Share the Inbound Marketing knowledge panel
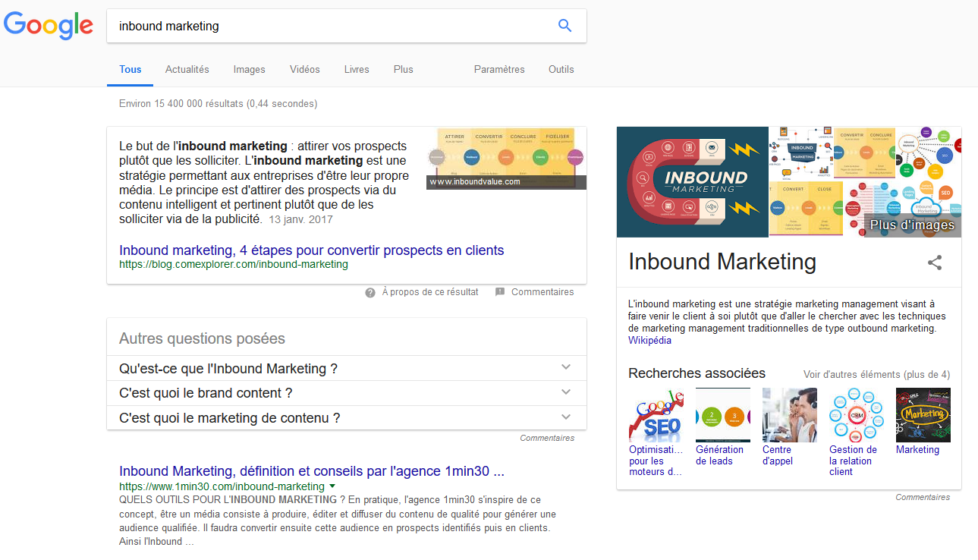978x560 pixels. [x=935, y=263]
